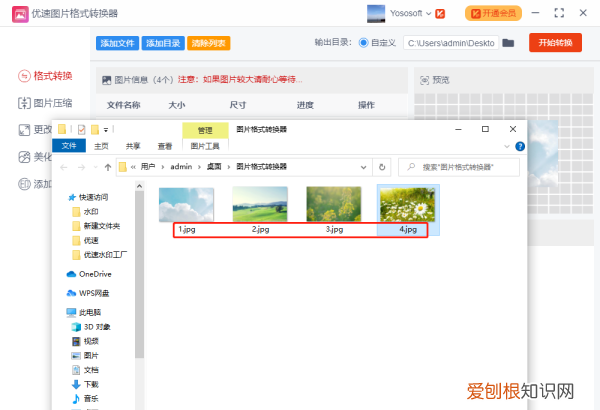Select the 4.jpg daisy thumbnail
Viewport: 600px width, 410px height.
tap(408, 204)
